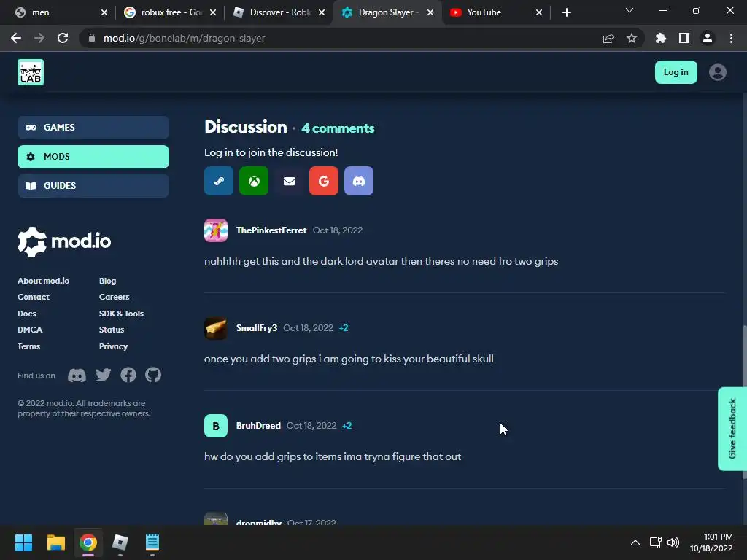
Task: Sign in with the Google icon
Action: (324, 181)
